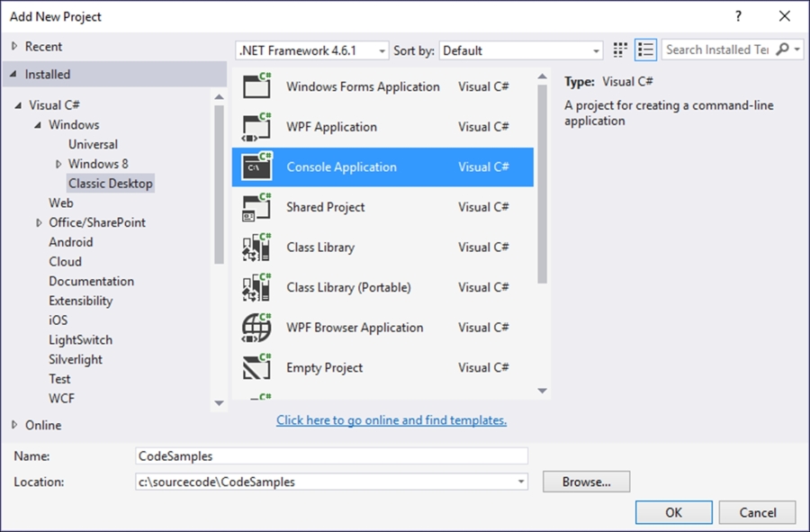The height and width of the screenshot is (532, 810).
Task: Open the .NET Framework version dropdown
Action: point(311,50)
